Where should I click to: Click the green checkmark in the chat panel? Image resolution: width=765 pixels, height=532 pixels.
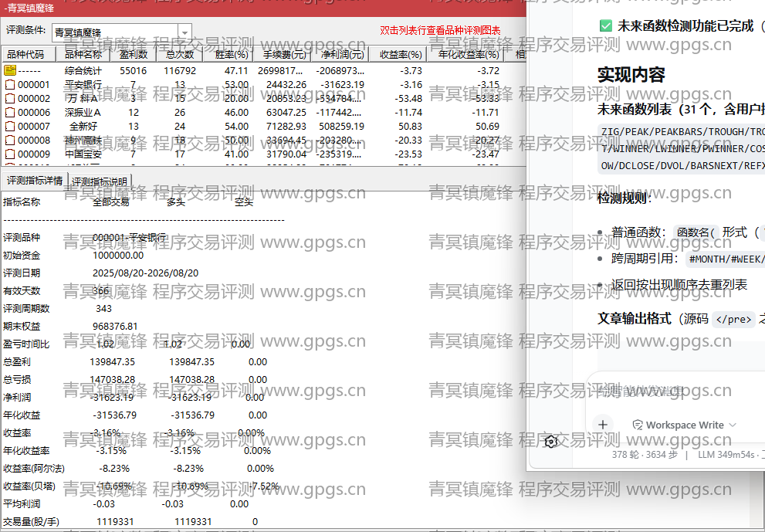pyautogui.click(x=605, y=26)
